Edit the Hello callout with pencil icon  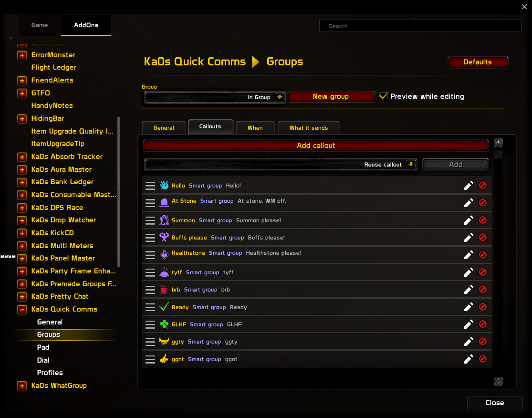[469, 186]
